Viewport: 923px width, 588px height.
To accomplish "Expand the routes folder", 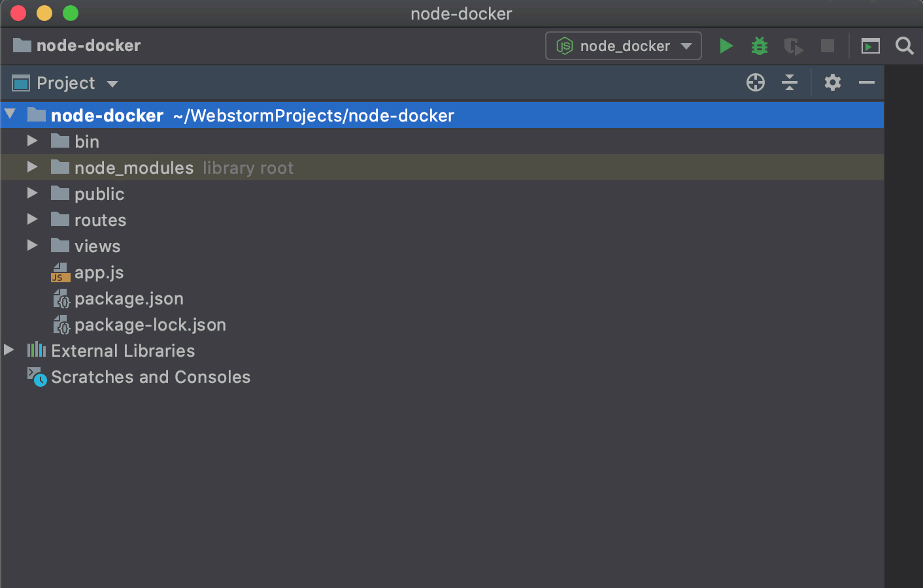I will (x=32, y=220).
